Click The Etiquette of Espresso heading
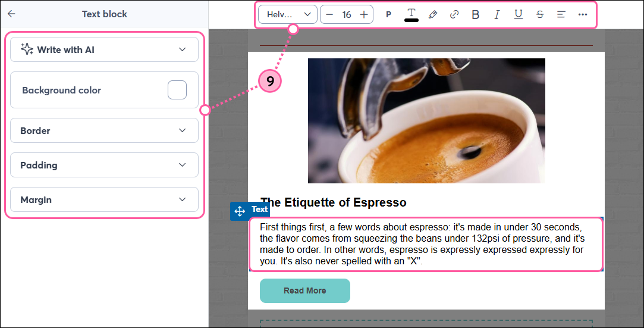 coord(333,202)
